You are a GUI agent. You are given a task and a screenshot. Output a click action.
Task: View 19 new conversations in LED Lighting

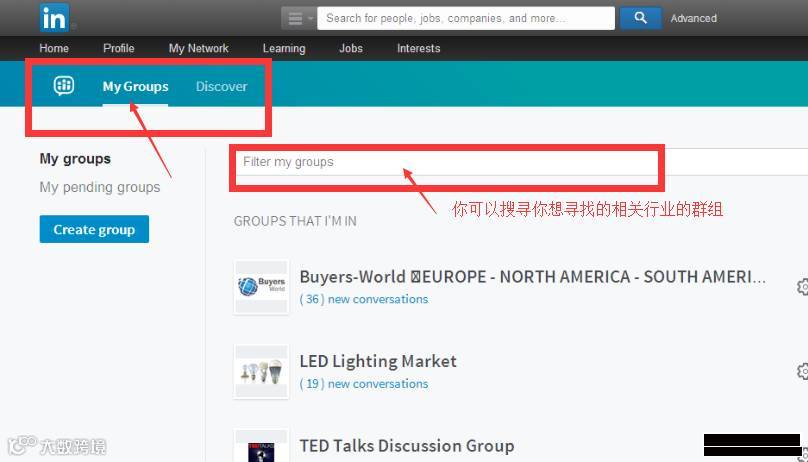pos(364,384)
